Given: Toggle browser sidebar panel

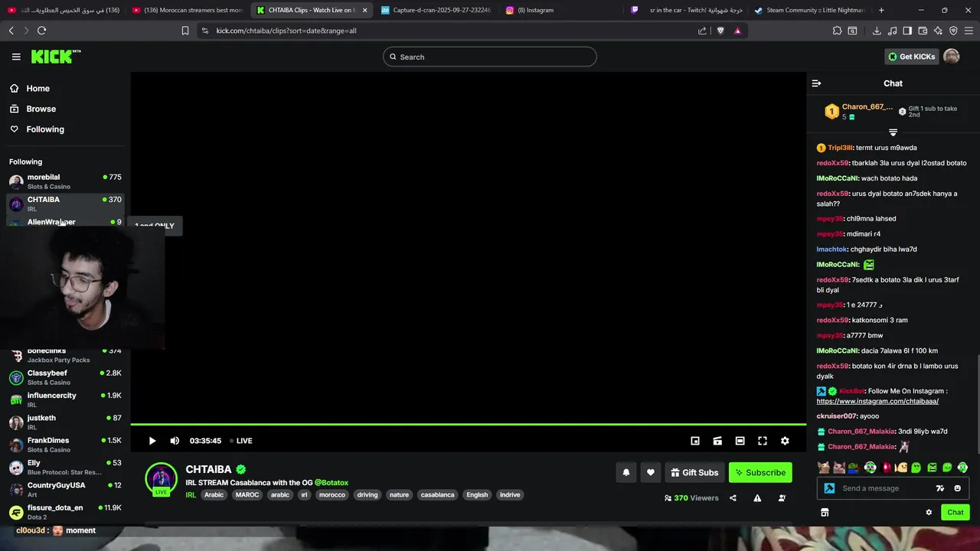Looking at the screenshot, I should [907, 31].
